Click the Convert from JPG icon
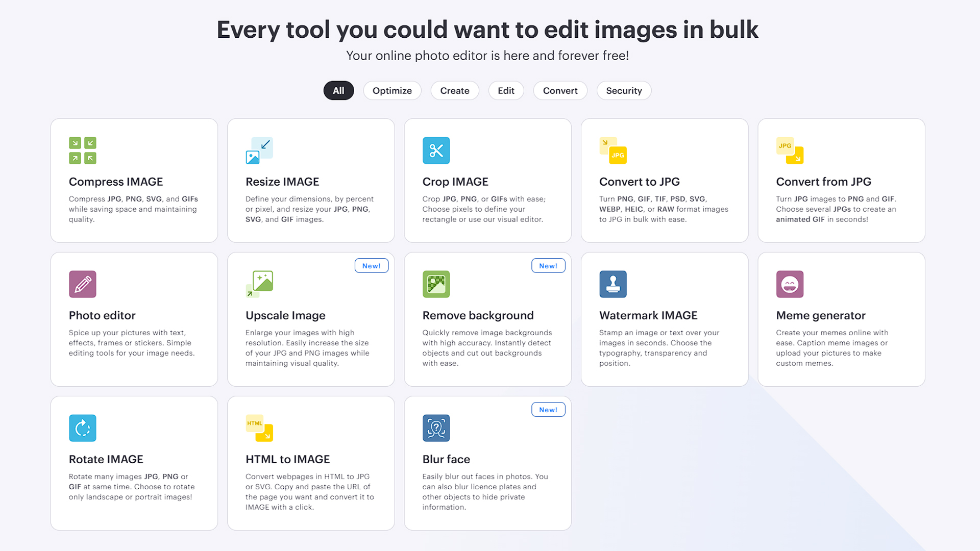The width and height of the screenshot is (980, 551). 790,151
